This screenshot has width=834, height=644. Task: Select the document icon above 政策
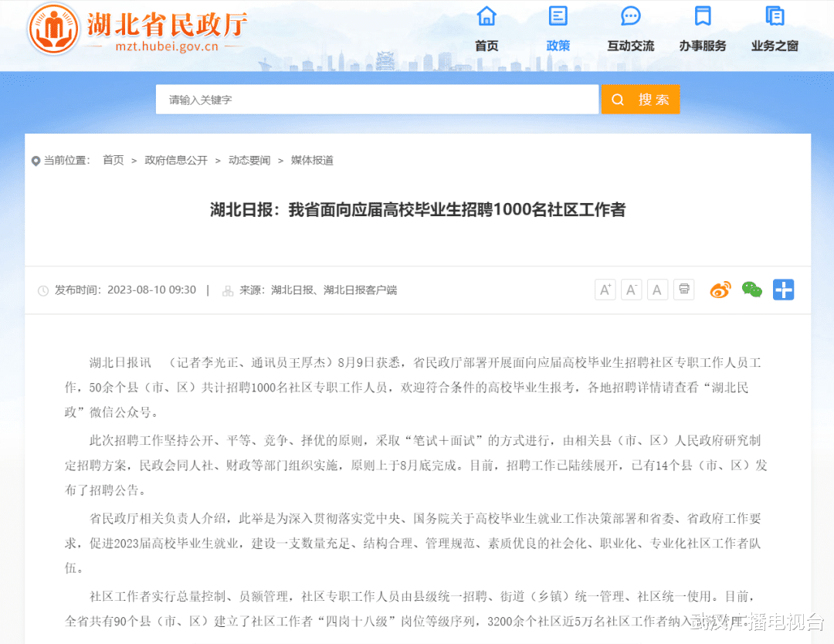click(x=558, y=16)
